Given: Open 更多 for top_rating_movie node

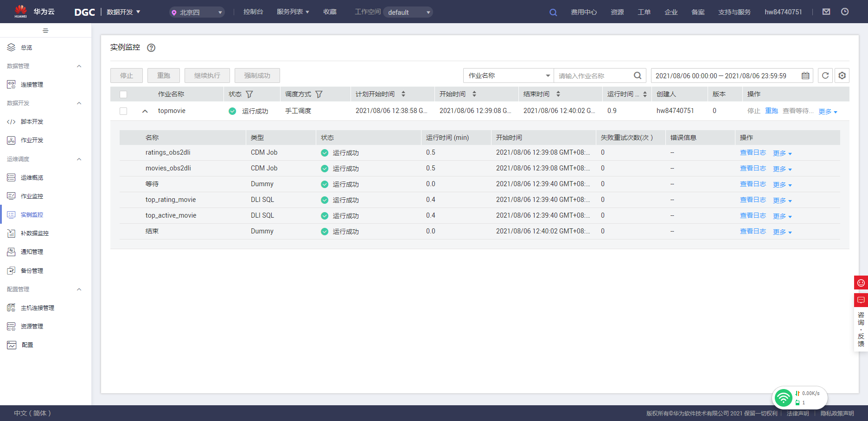Looking at the screenshot, I should (782, 201).
